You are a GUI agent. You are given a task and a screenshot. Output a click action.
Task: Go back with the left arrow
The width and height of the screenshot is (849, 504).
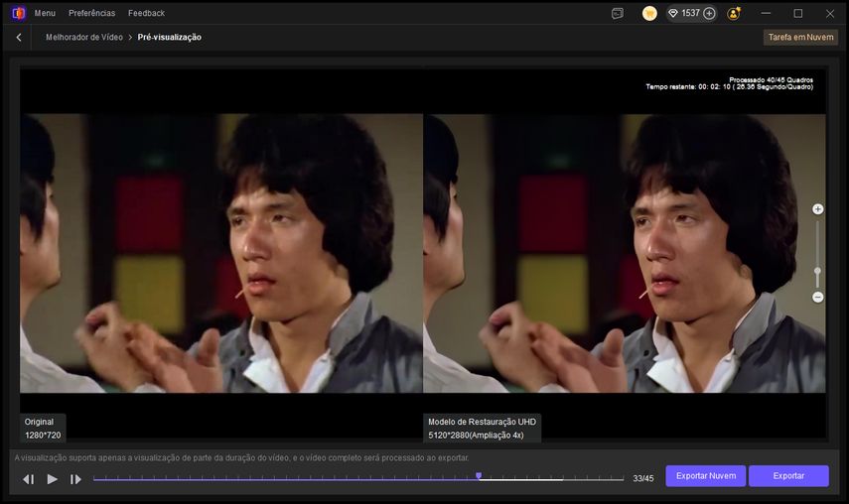point(19,38)
